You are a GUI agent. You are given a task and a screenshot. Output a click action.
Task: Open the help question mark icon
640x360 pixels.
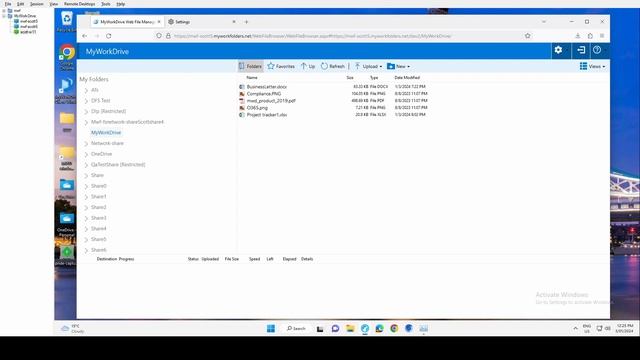pos(597,50)
